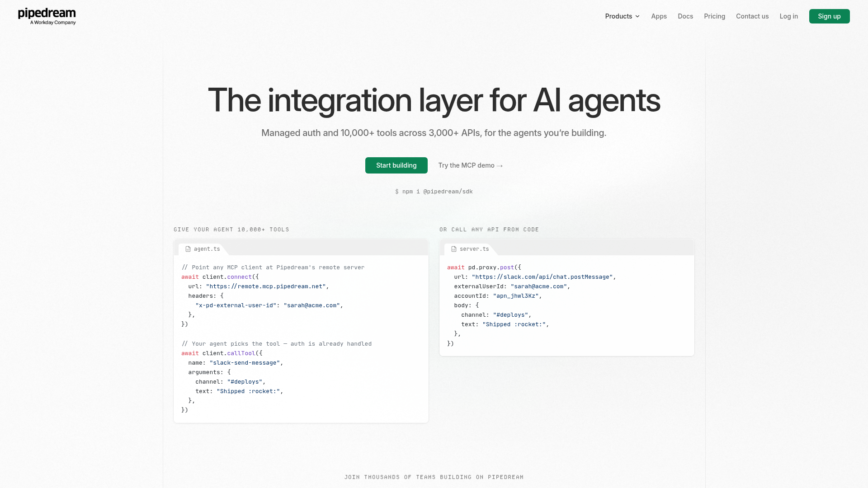This screenshot has height=488, width=868.
Task: Click the green Sign up button
Action: point(829,16)
